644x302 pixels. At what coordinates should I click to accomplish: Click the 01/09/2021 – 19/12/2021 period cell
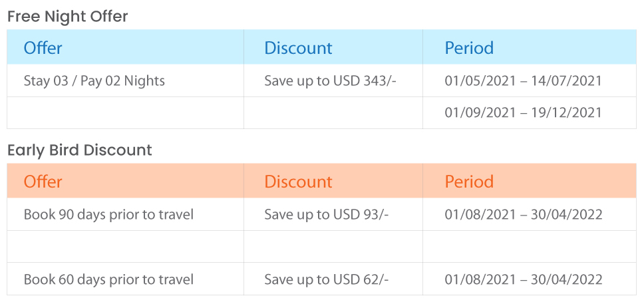tap(523, 112)
